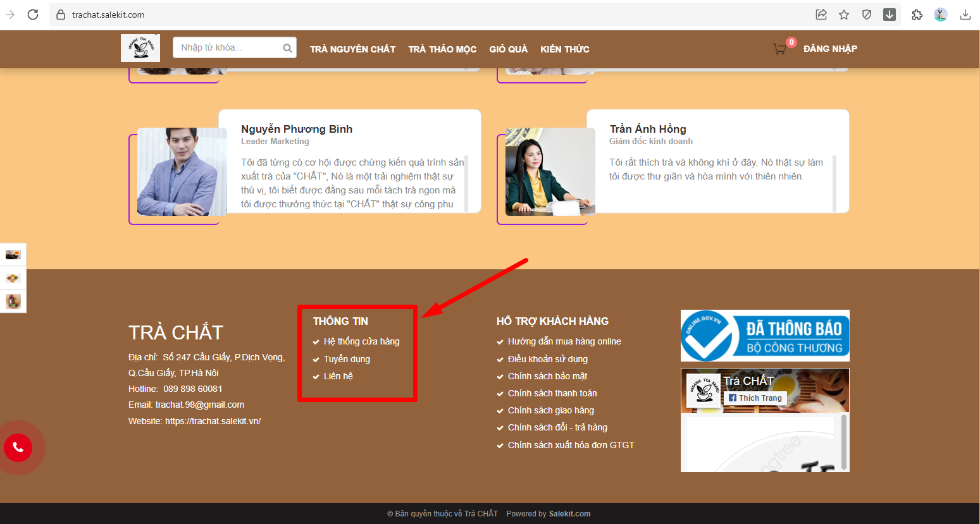
Task: Click the Trà Chất logo in header
Action: [140, 48]
